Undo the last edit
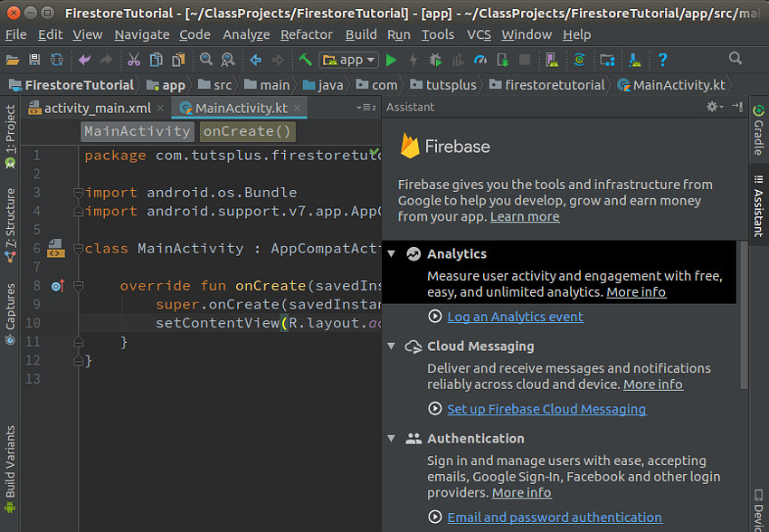This screenshot has height=532, width=769. 84,62
